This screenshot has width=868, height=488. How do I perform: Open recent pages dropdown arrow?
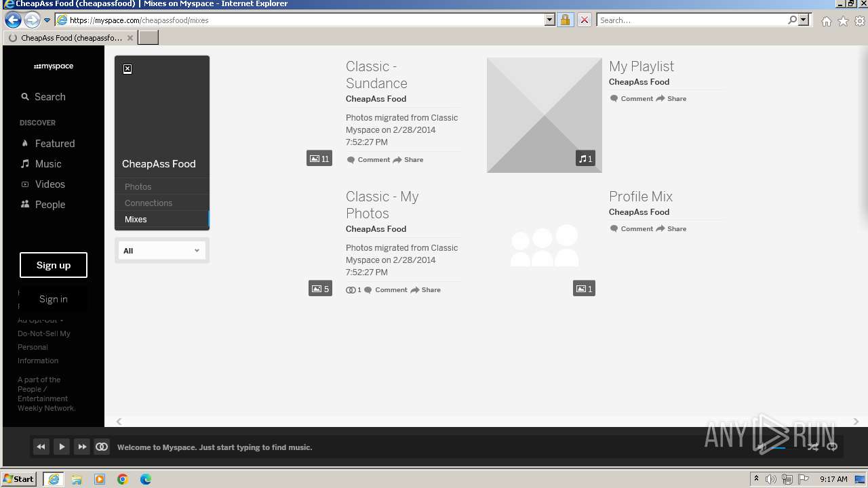pos(47,20)
